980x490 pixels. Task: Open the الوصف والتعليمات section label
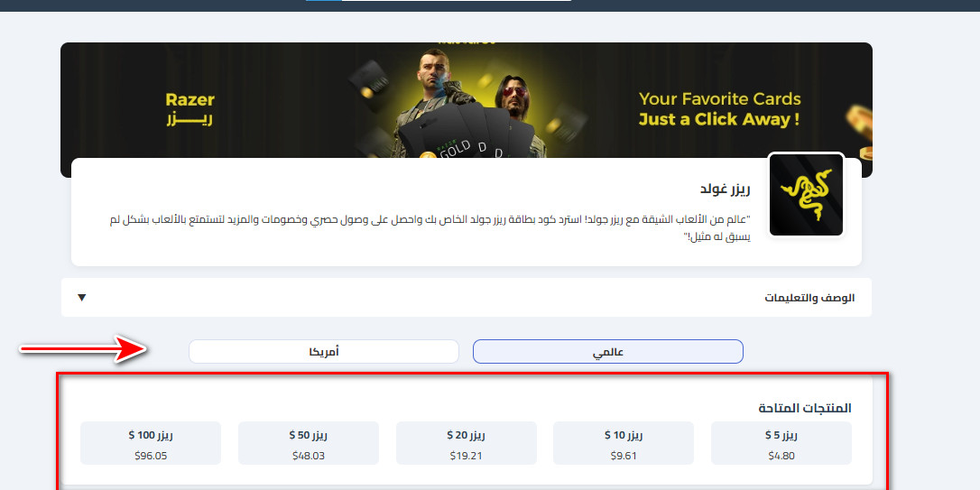tap(809, 298)
